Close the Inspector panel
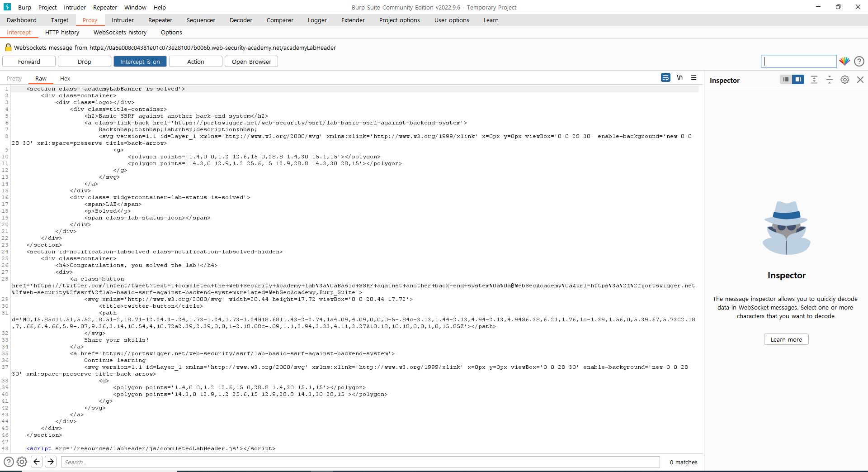The image size is (868, 472). click(860, 80)
